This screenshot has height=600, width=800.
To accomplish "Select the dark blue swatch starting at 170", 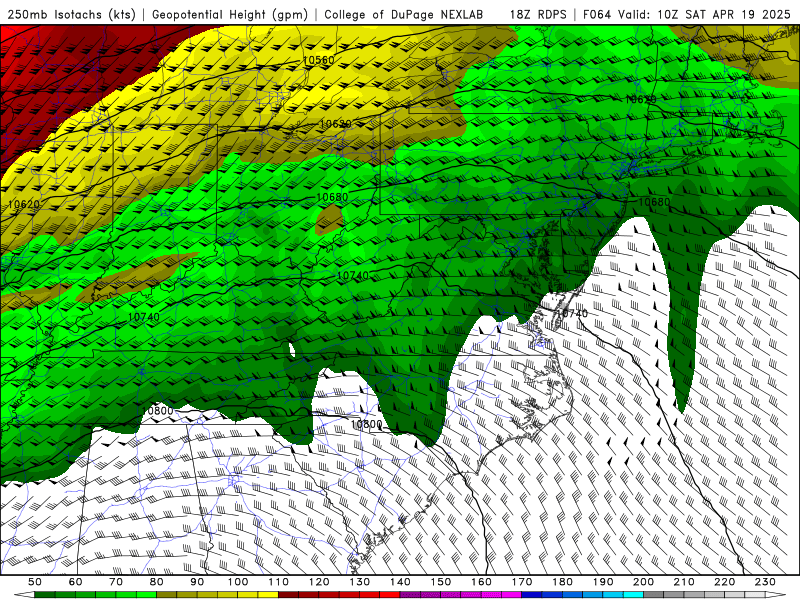I will pos(532,595).
